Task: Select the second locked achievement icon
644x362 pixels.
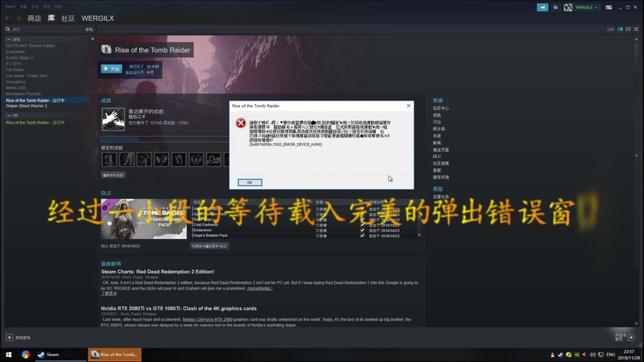Action: pyautogui.click(x=127, y=159)
